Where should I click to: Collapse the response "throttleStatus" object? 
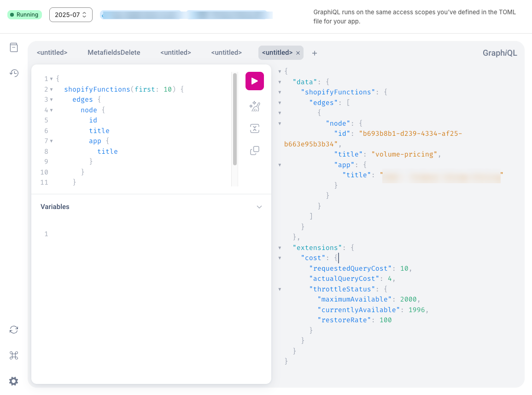(x=280, y=289)
